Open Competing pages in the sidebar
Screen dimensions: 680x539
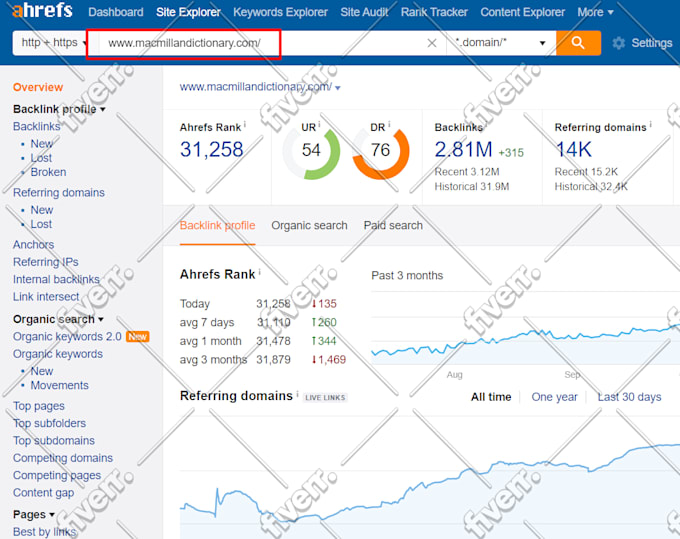coord(57,475)
